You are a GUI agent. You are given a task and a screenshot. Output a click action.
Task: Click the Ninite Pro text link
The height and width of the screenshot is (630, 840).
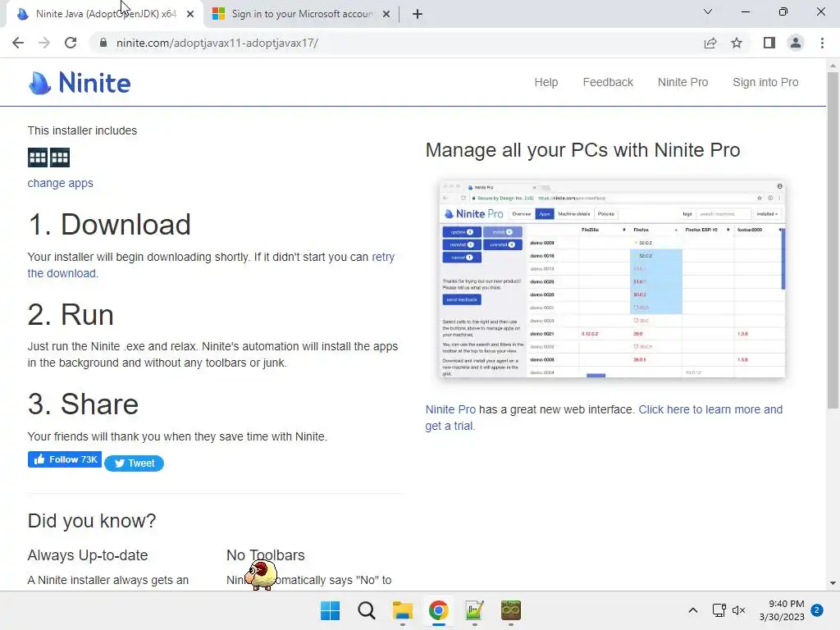click(x=450, y=409)
